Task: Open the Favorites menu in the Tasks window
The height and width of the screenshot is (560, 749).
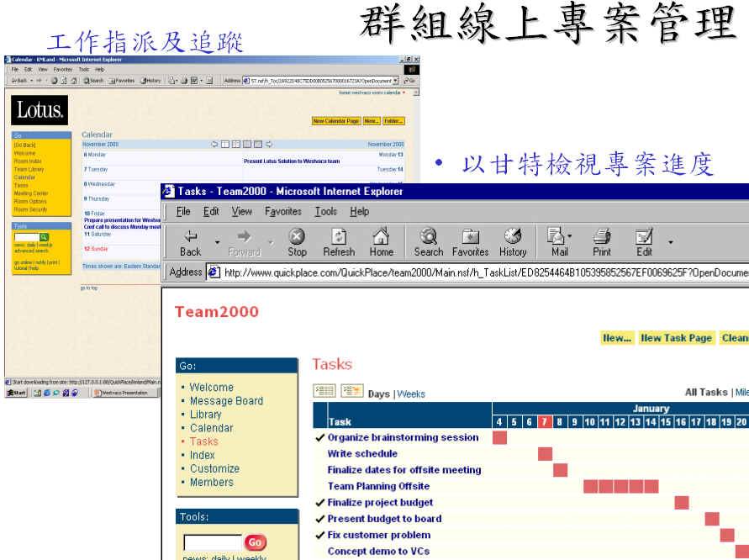Action: tap(283, 211)
